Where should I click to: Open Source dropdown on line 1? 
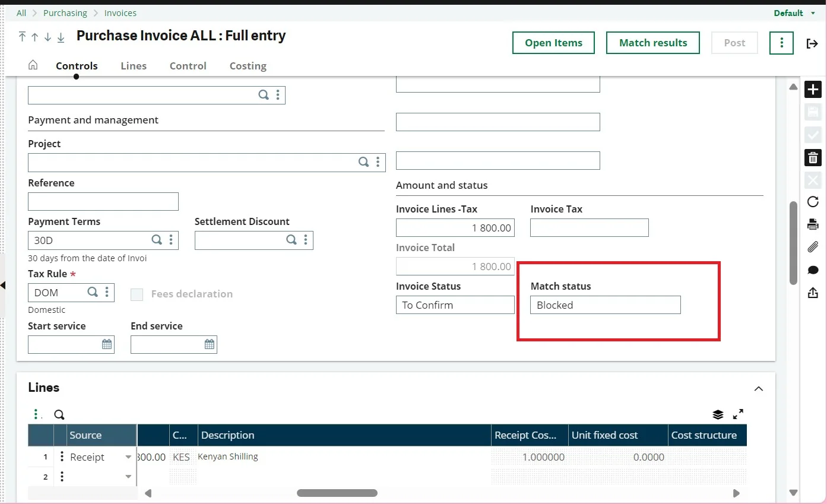click(128, 458)
